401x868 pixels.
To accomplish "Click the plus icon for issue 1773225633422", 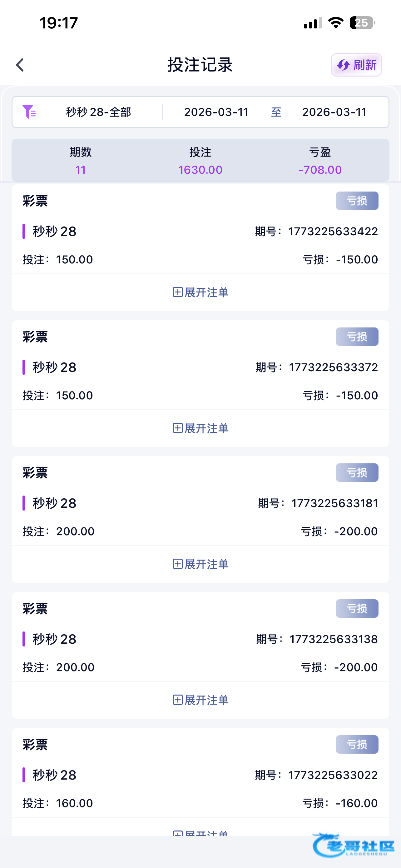I will [177, 292].
